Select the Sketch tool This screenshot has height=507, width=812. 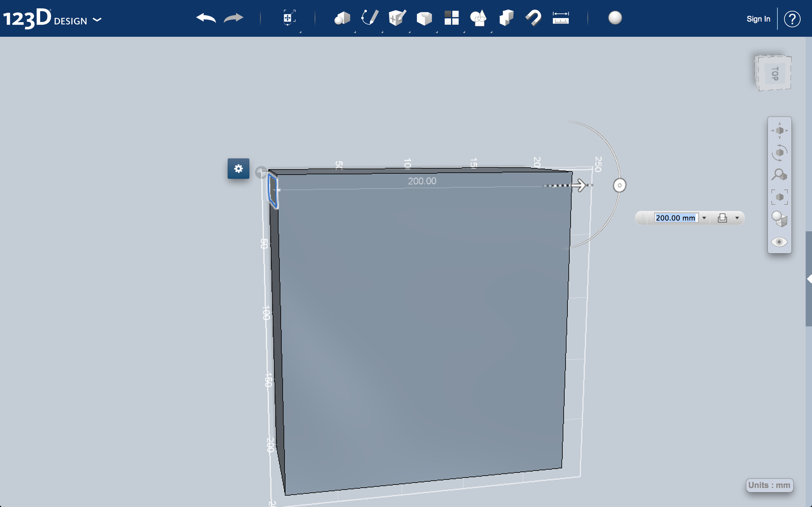click(x=369, y=18)
